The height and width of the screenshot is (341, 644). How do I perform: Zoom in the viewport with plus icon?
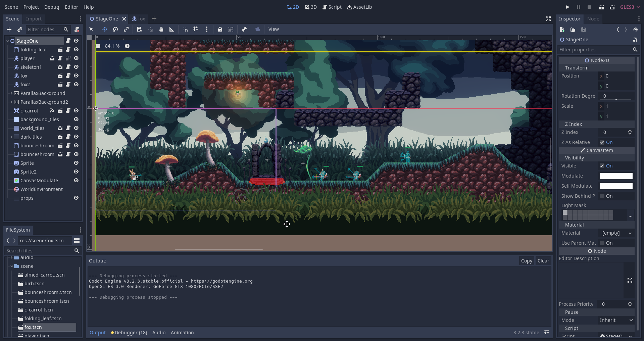click(127, 46)
